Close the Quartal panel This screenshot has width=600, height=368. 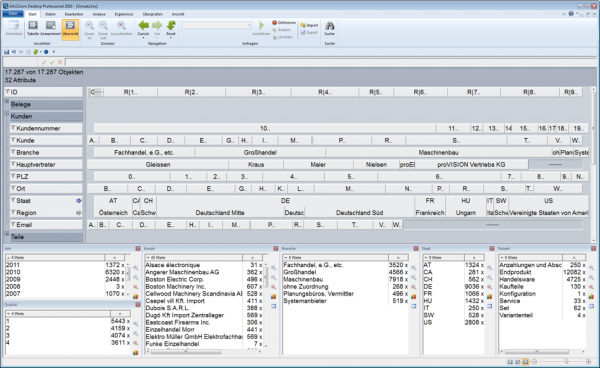click(x=138, y=304)
